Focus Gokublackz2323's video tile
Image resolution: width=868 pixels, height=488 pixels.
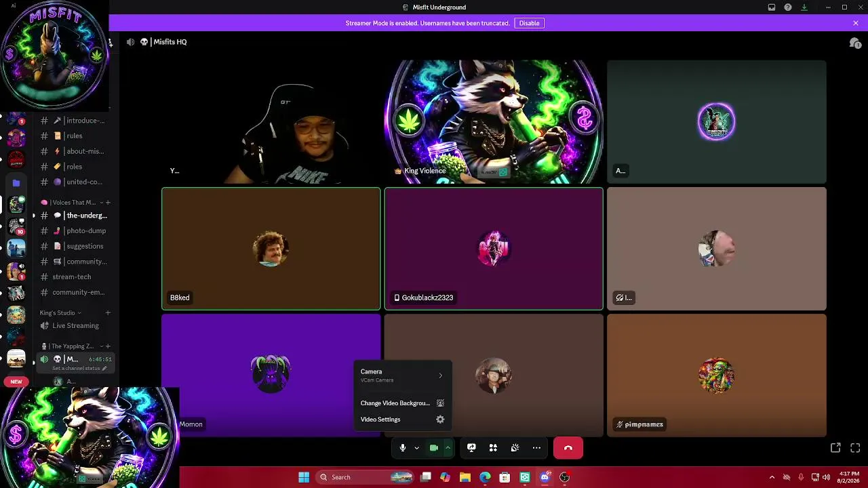(x=494, y=249)
